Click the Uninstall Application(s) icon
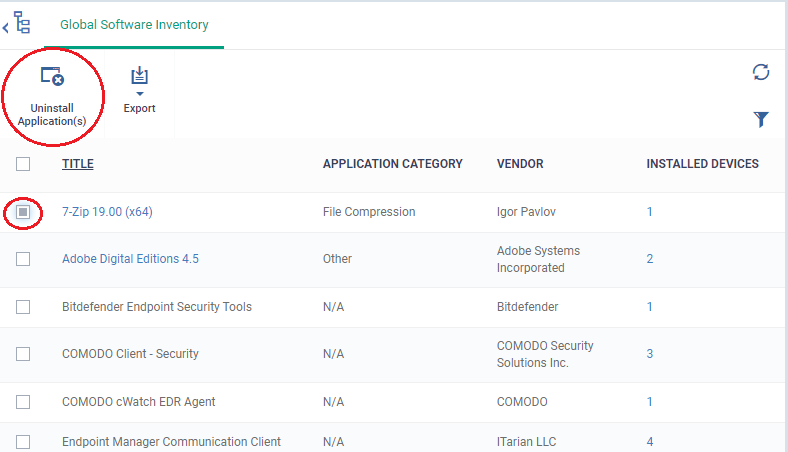The image size is (788, 452). coord(52,76)
